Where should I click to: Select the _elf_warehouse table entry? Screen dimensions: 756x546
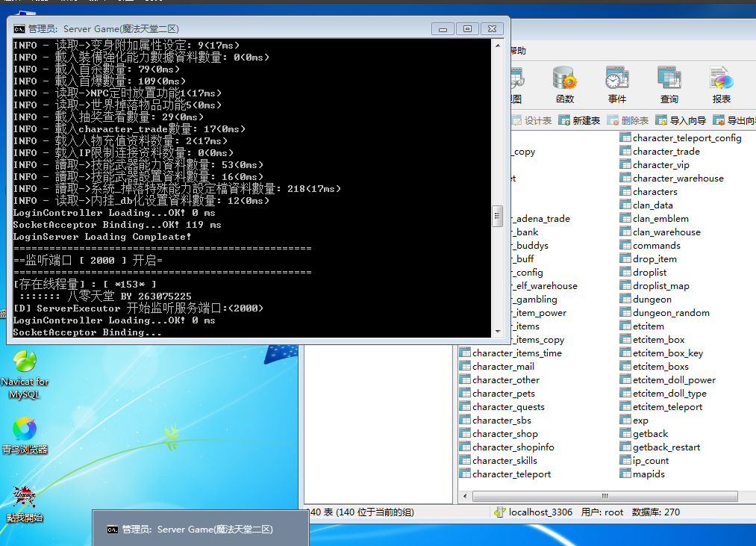click(x=545, y=286)
